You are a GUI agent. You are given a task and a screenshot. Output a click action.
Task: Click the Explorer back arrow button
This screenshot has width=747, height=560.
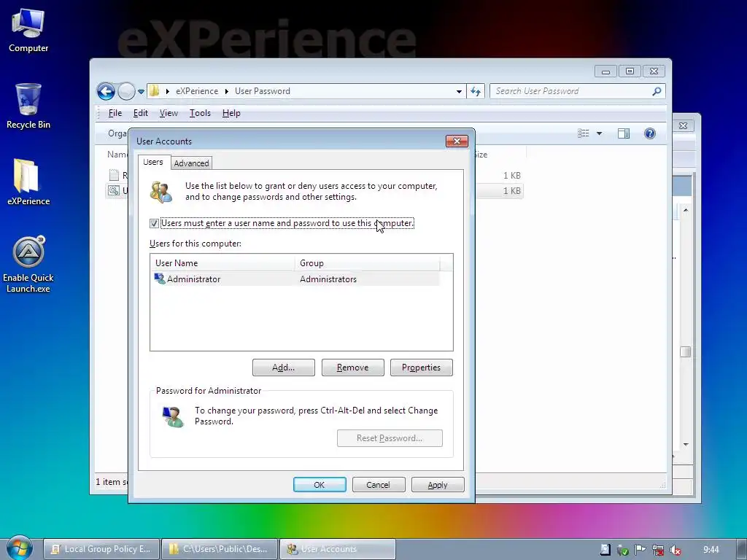pos(106,91)
